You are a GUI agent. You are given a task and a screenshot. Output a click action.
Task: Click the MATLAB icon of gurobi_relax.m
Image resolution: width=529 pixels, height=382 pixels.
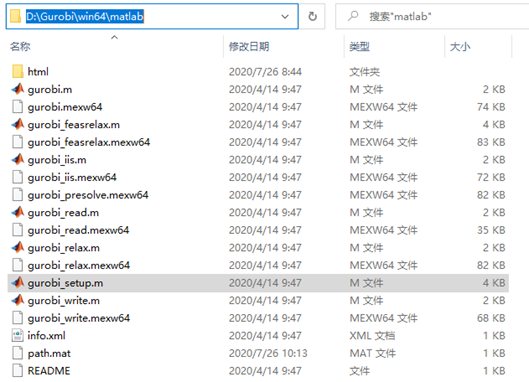click(18, 247)
